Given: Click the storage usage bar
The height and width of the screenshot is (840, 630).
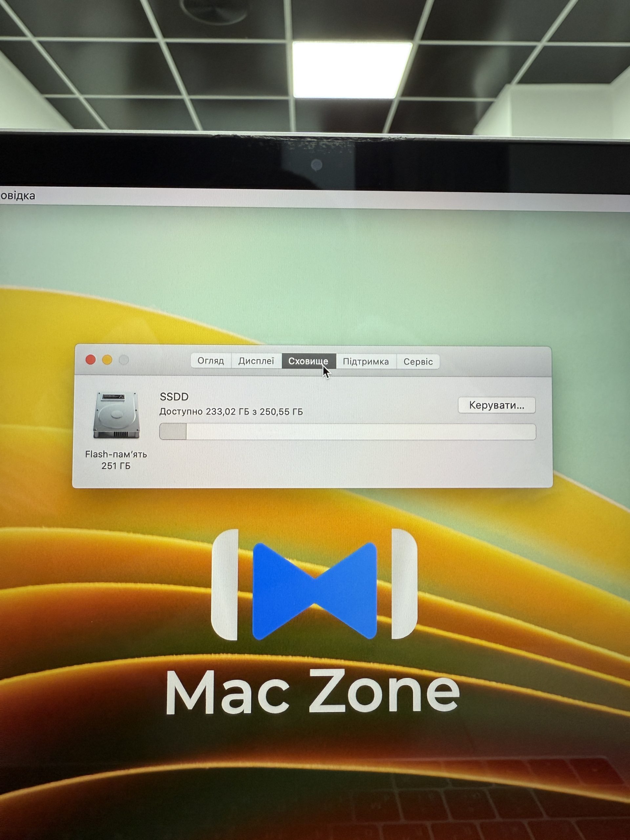Looking at the screenshot, I should coord(347,432).
